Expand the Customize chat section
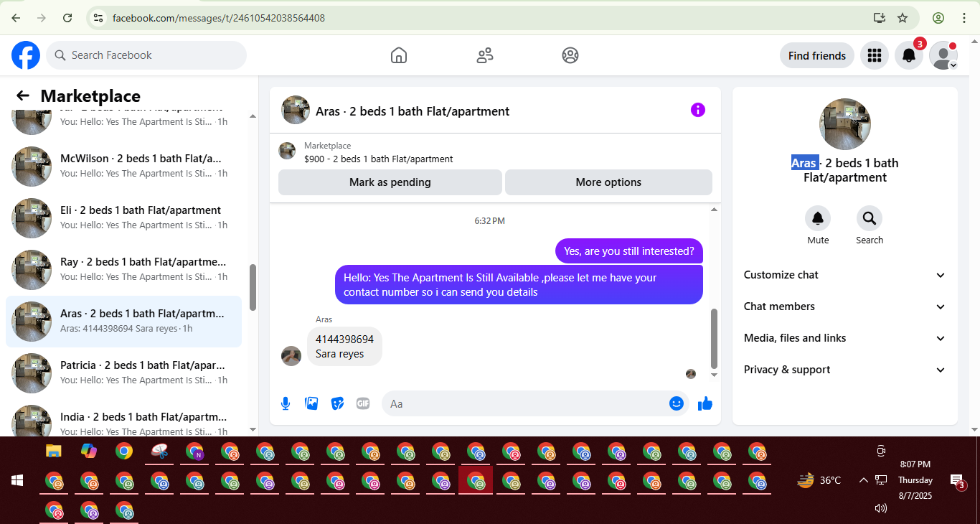Screen dimensions: 980x524 pos(845,275)
